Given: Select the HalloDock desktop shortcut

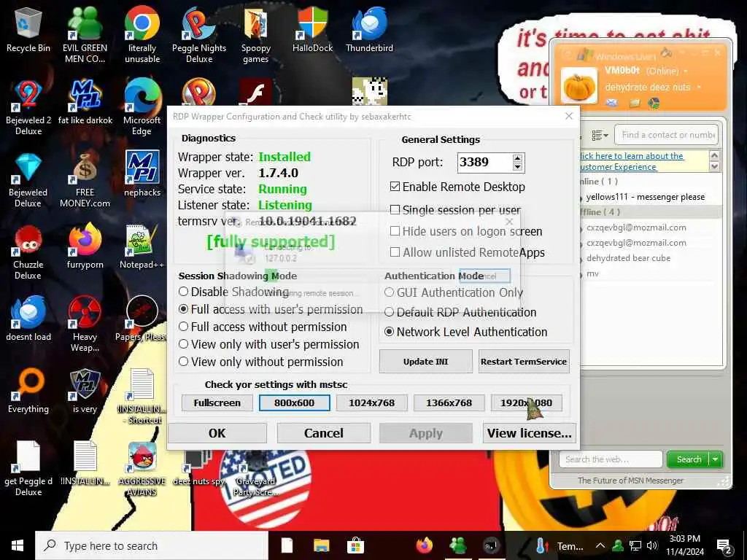Looking at the screenshot, I should click(x=312, y=29).
